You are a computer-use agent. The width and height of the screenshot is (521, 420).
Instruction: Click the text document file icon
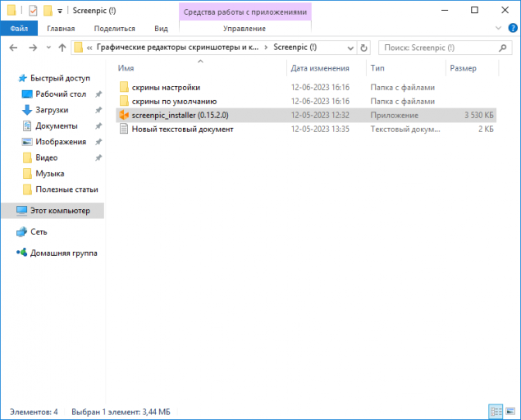124,129
